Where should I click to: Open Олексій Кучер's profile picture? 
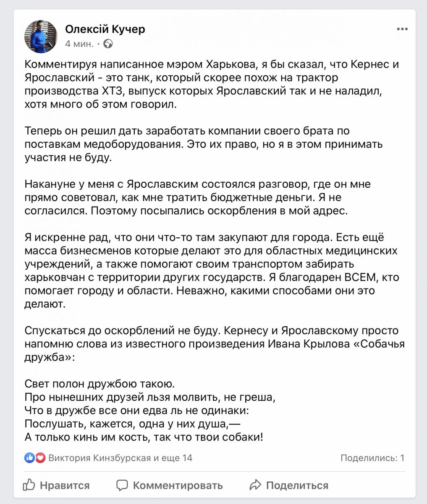pos(41,37)
